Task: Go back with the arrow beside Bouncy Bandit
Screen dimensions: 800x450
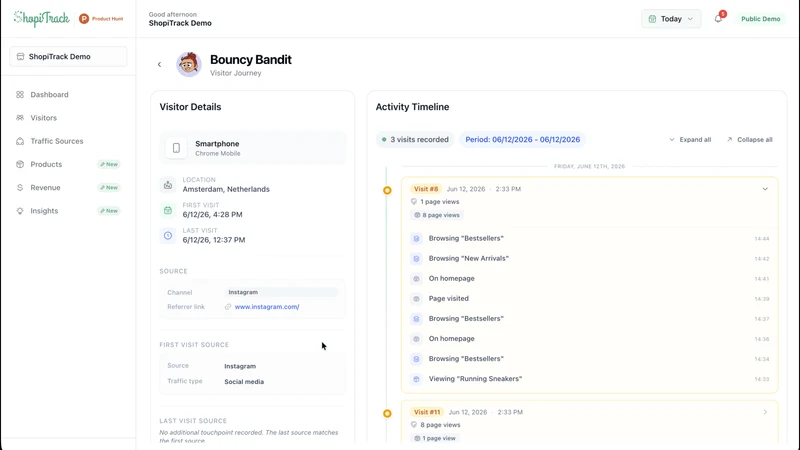Action: click(159, 64)
